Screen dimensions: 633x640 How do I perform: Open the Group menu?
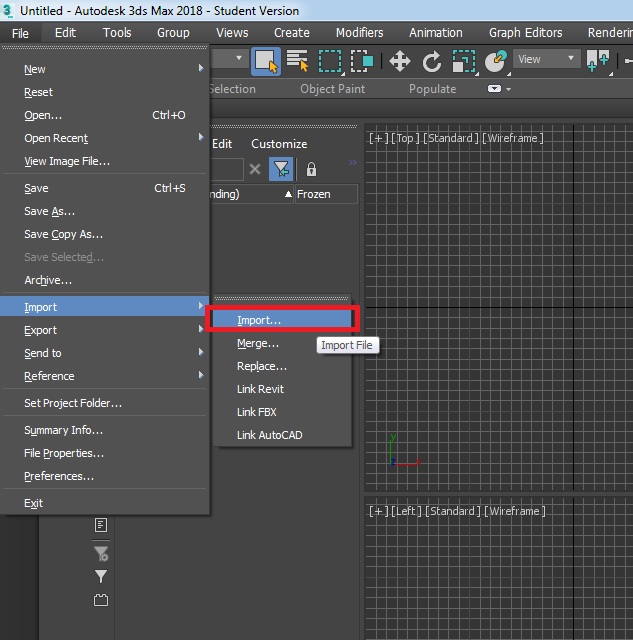[173, 33]
